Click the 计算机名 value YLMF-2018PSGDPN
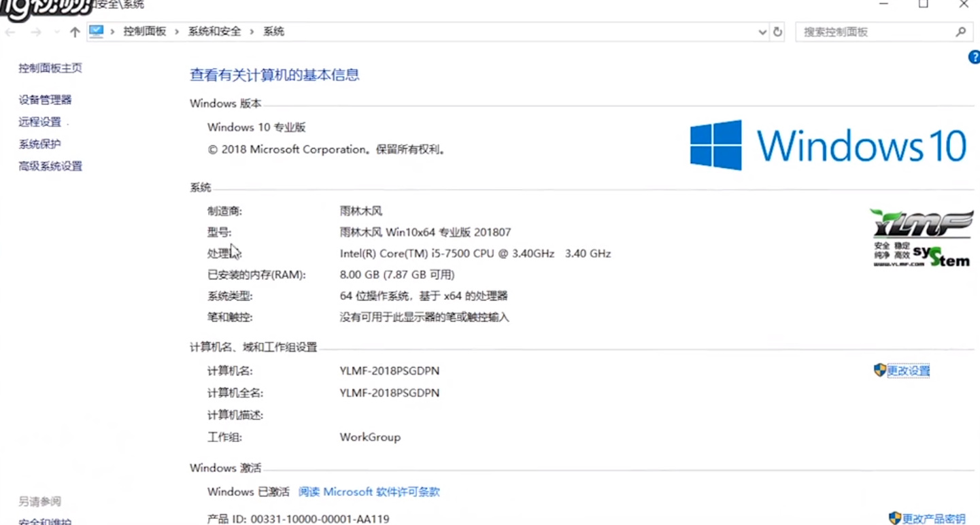Image resolution: width=980 pixels, height=525 pixels. [390, 371]
